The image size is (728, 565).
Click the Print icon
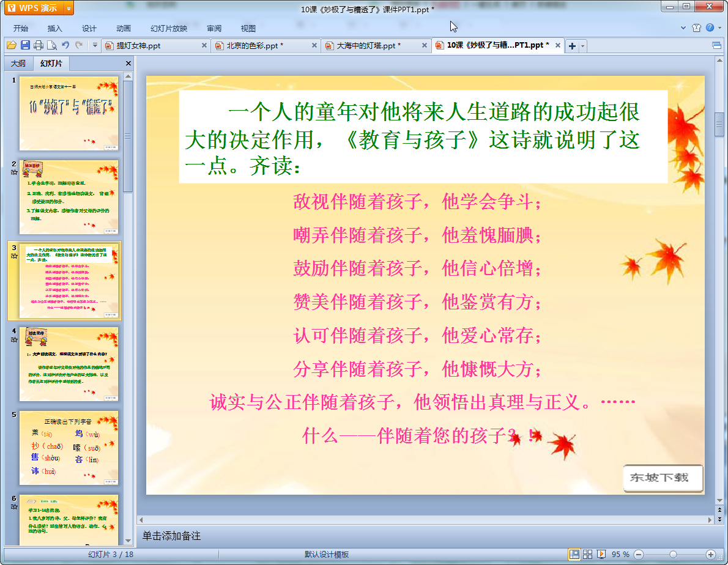39,45
